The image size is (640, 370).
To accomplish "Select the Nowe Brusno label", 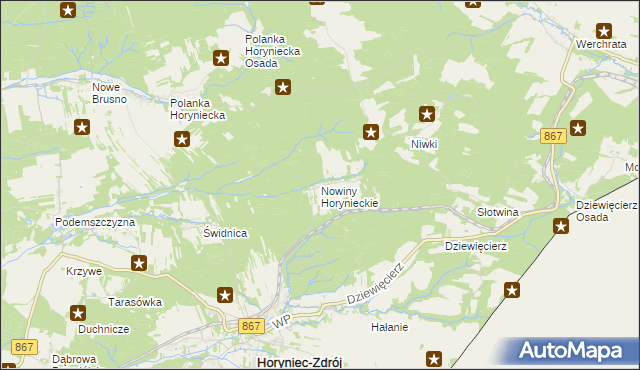I will click(109, 93).
